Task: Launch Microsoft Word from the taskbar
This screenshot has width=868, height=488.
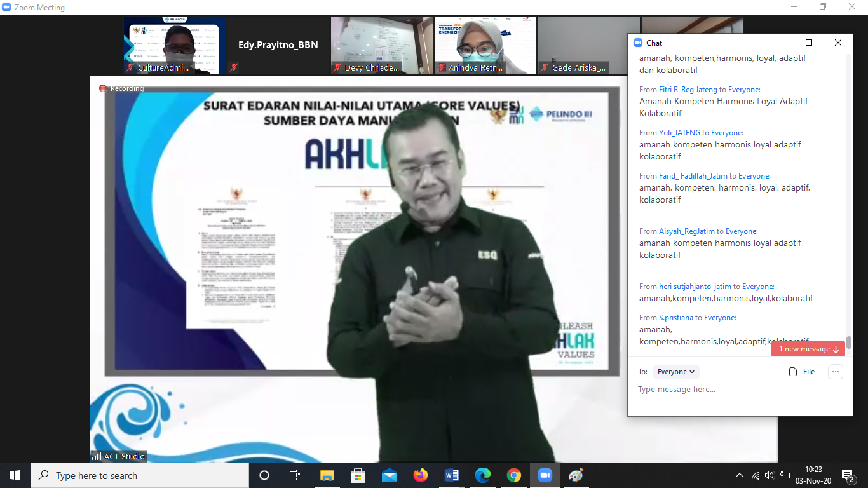Action: coord(452,475)
